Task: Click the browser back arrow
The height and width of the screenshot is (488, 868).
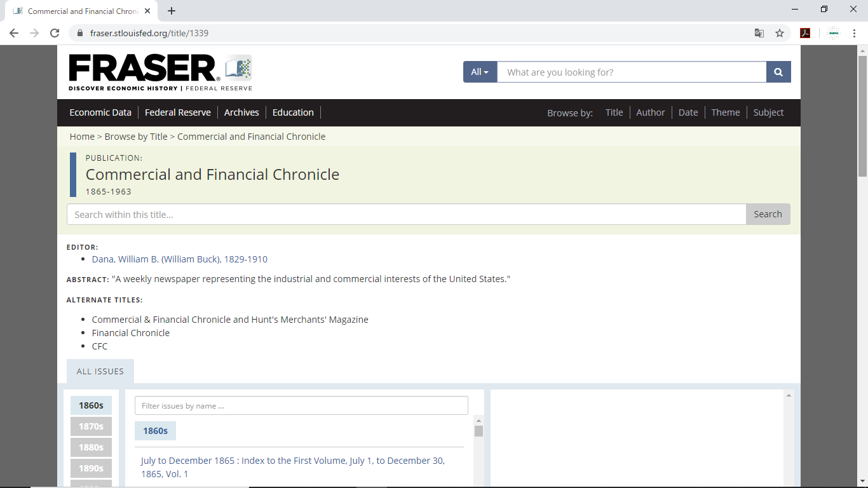Action: point(14,33)
